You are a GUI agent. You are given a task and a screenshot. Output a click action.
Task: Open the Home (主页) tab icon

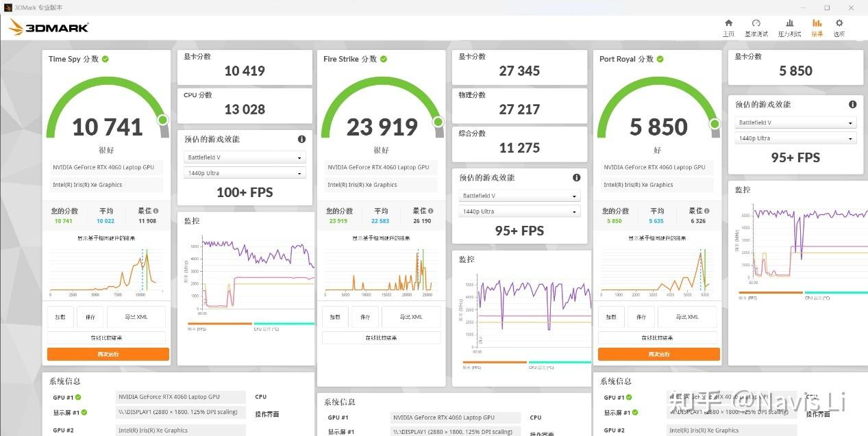[x=728, y=23]
